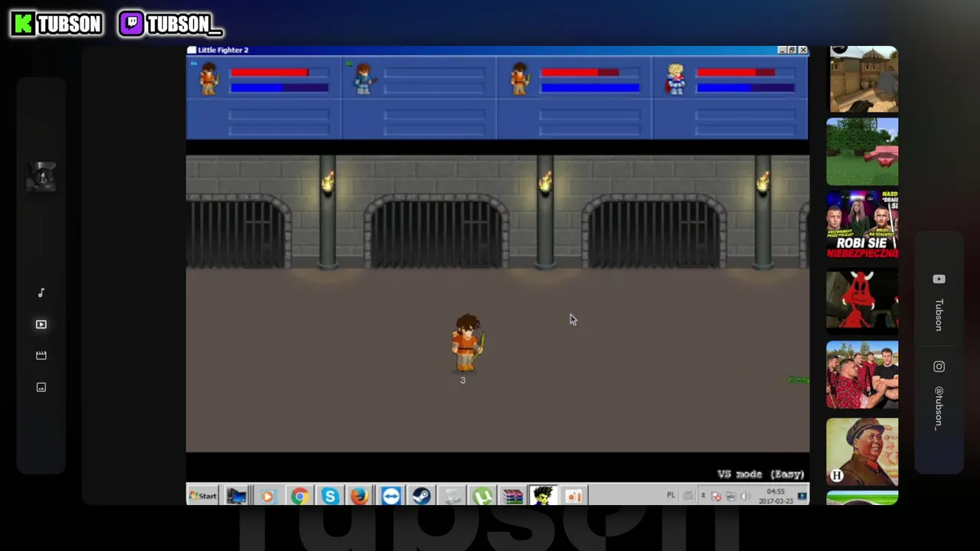Click the avatar thumbnail in left sidebar
The image size is (980, 551).
tap(41, 177)
